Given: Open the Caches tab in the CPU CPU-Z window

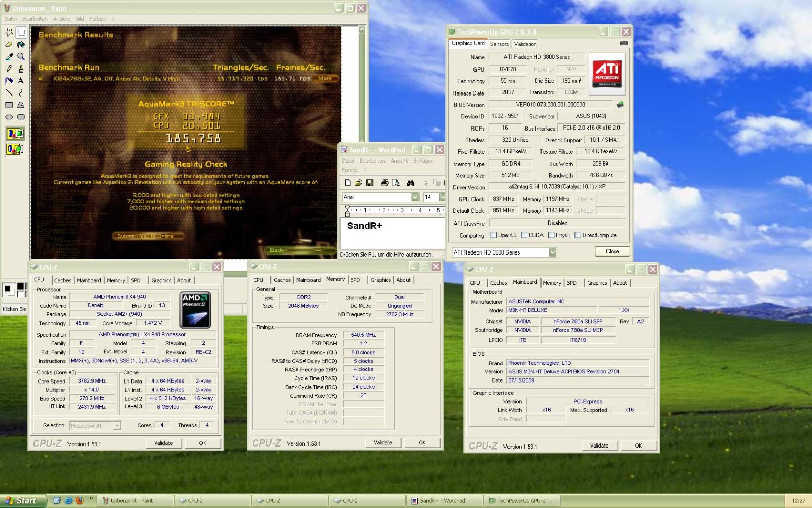Looking at the screenshot, I should click(63, 280).
